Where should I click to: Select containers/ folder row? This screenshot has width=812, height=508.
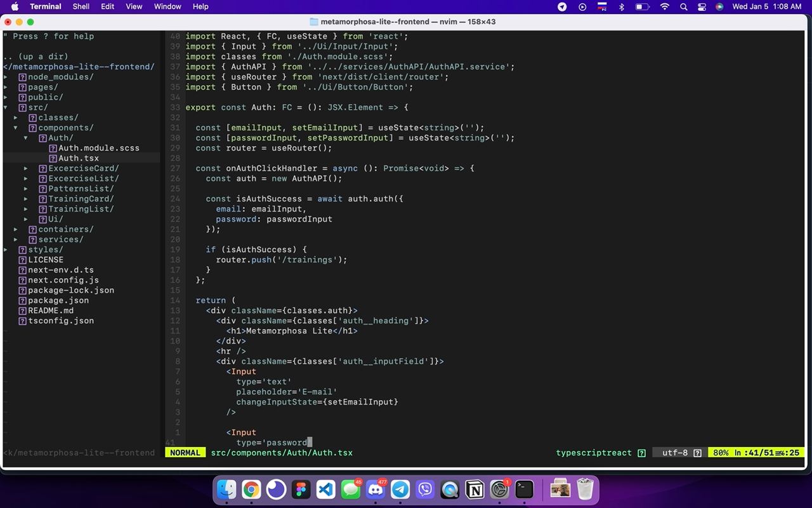(x=66, y=229)
